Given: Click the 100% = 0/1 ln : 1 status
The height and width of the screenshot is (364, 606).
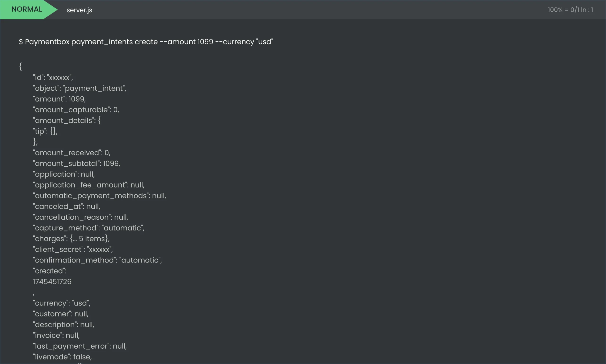Looking at the screenshot, I should (x=570, y=10).
